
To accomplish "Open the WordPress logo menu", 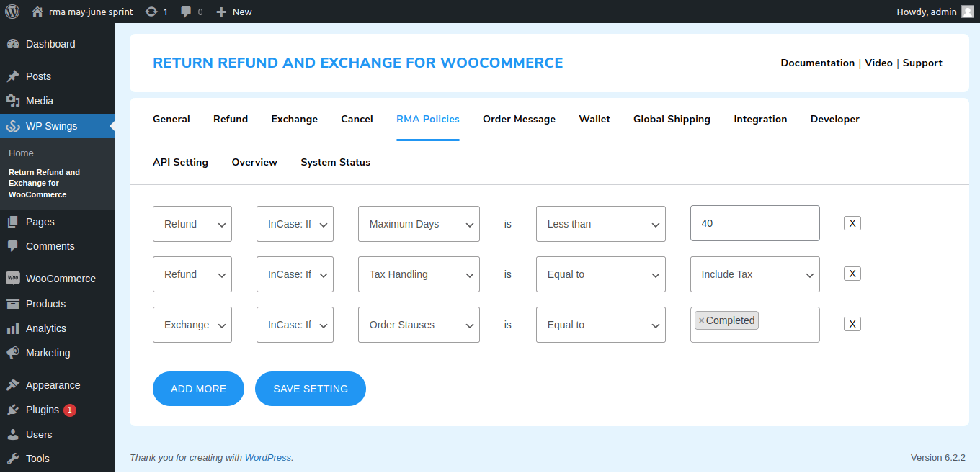I will click(12, 12).
